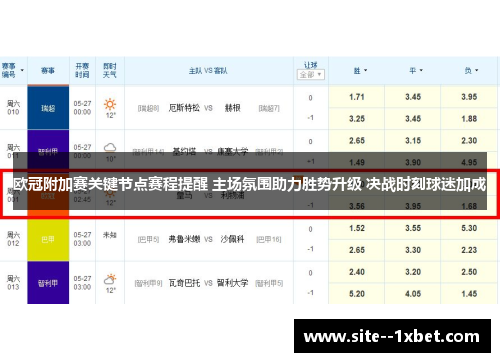
Task: Select the blue 瑞超 league tag
Action: click(x=48, y=108)
